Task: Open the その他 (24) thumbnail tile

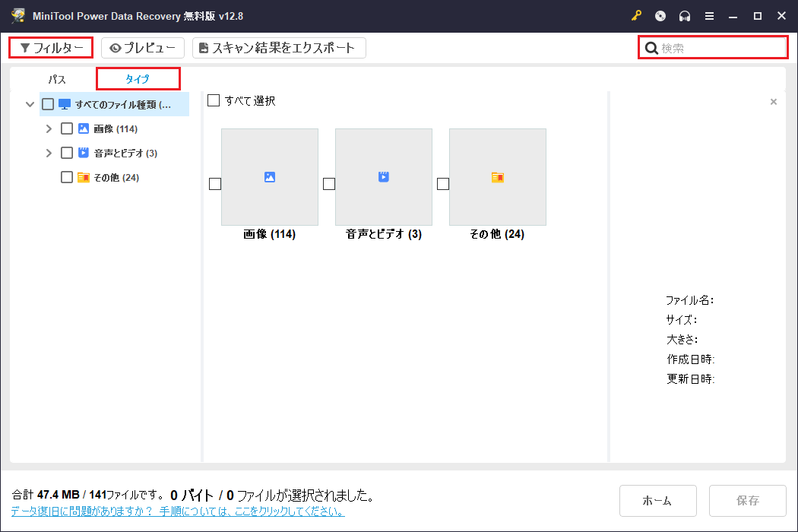Action: pos(498,176)
